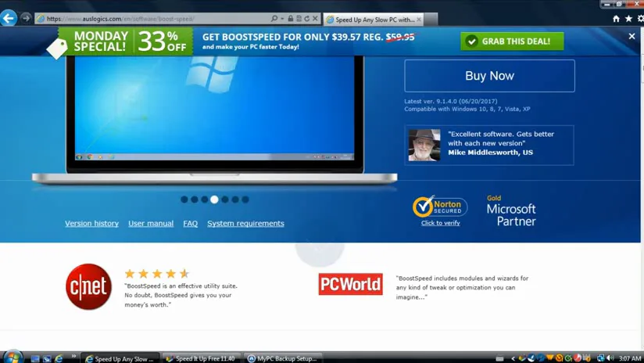This screenshot has width=644, height=363.
Task: Select the seventh slideshow dot
Action: (x=245, y=199)
